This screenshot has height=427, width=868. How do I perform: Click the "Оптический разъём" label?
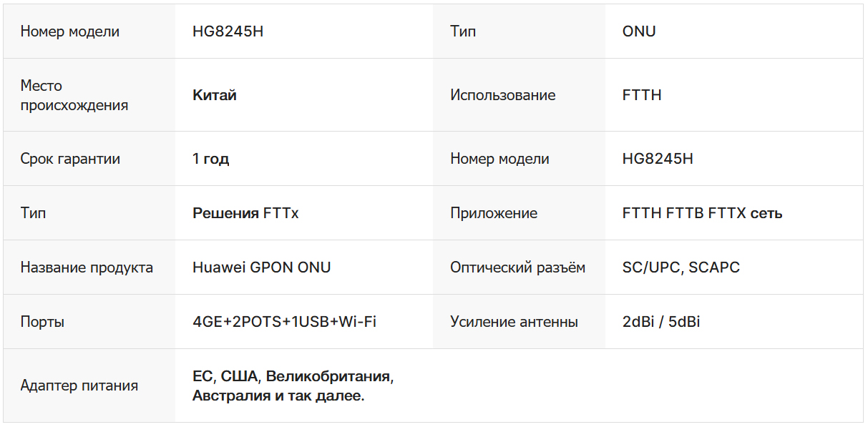[x=517, y=268]
